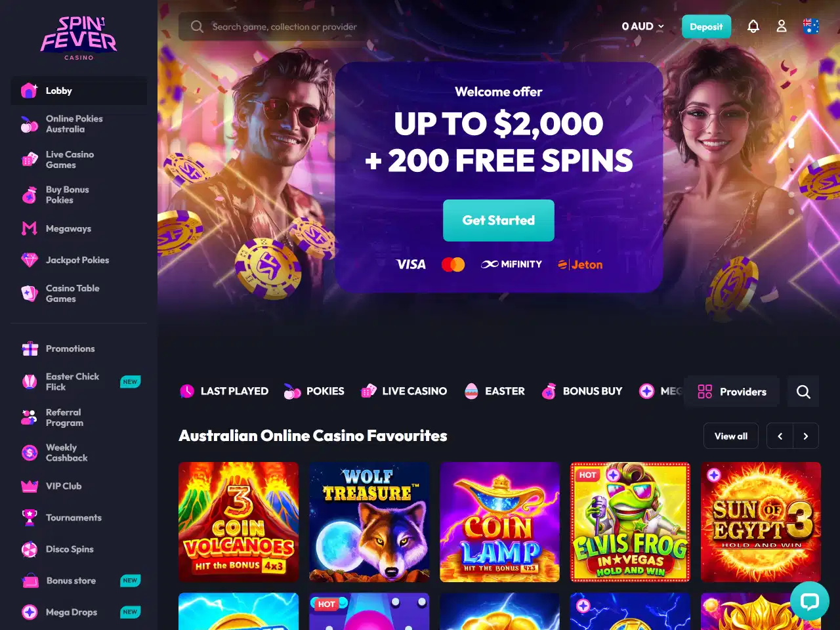Show next favourites with right chevron

(x=806, y=436)
